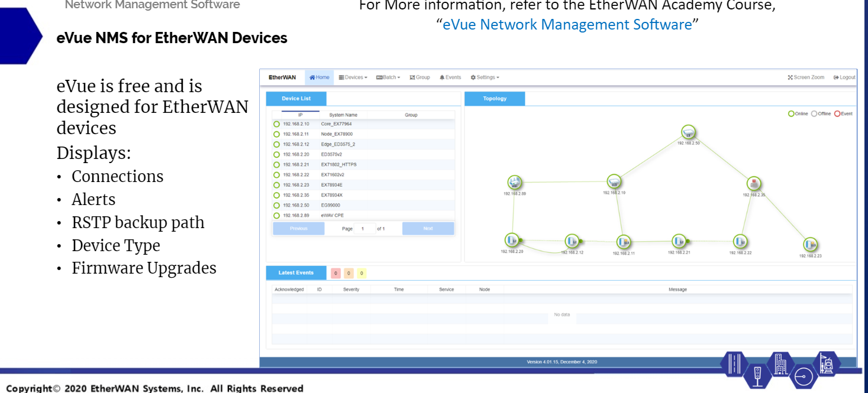Select the Latest Events tab
This screenshot has height=393, width=868.
pos(296,273)
